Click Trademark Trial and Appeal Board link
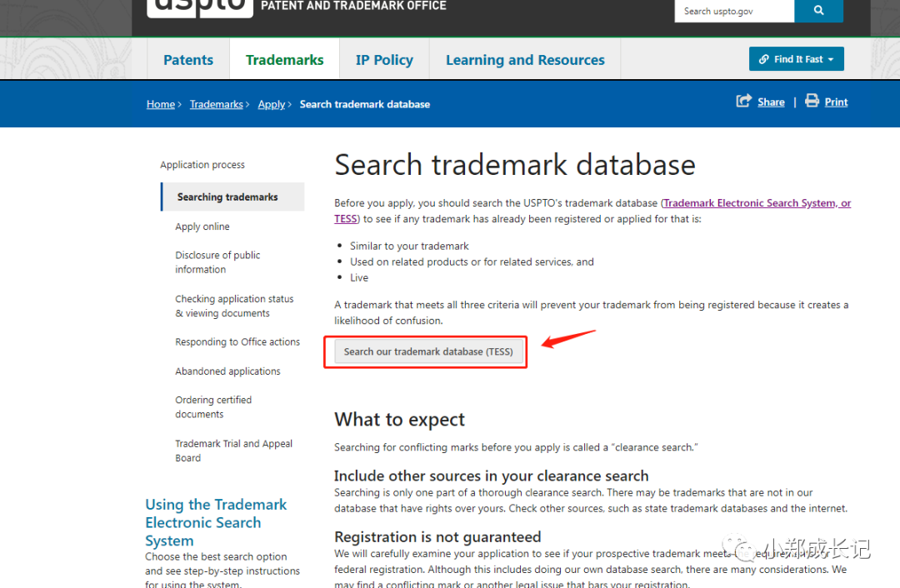This screenshot has height=588, width=900. click(233, 451)
